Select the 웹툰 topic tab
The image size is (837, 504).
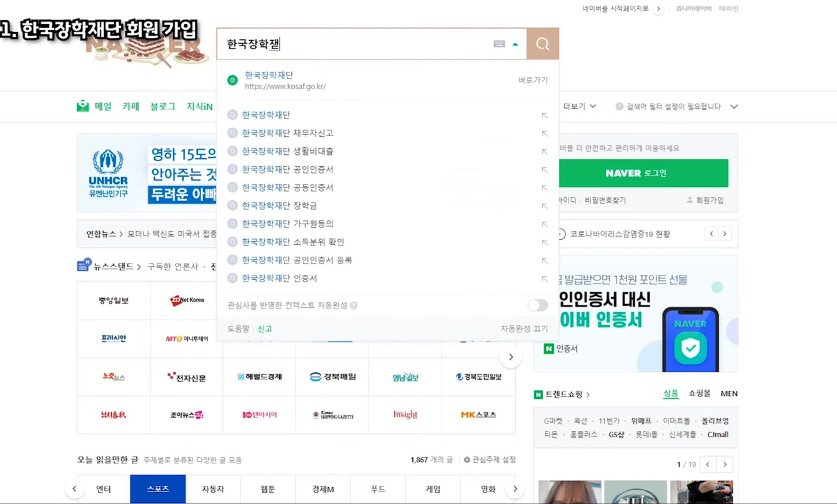(268, 489)
